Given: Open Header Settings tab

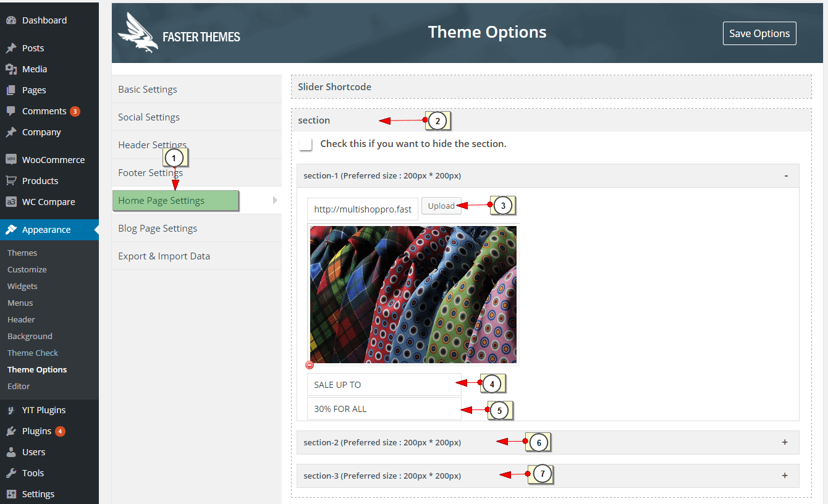Looking at the screenshot, I should (196, 145).
